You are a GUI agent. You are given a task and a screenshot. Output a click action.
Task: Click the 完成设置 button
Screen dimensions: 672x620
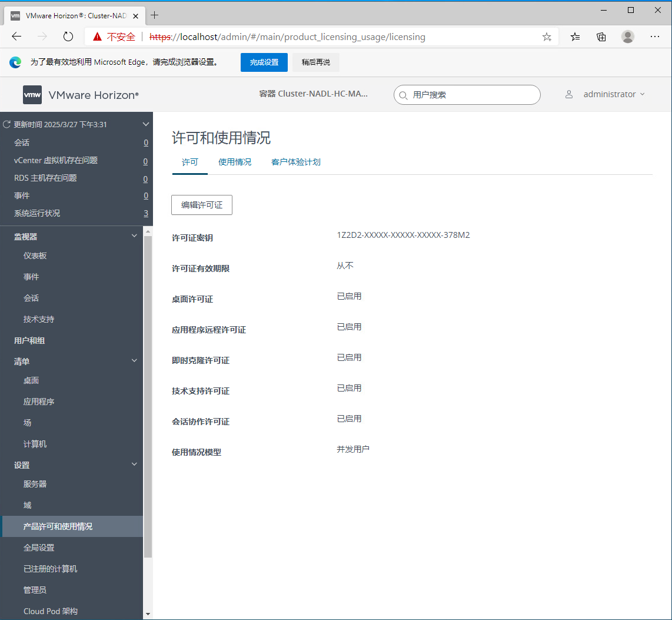click(x=264, y=62)
